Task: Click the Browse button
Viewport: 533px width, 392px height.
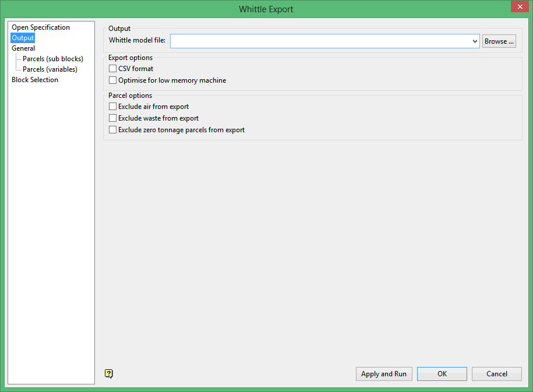Action: 499,41
